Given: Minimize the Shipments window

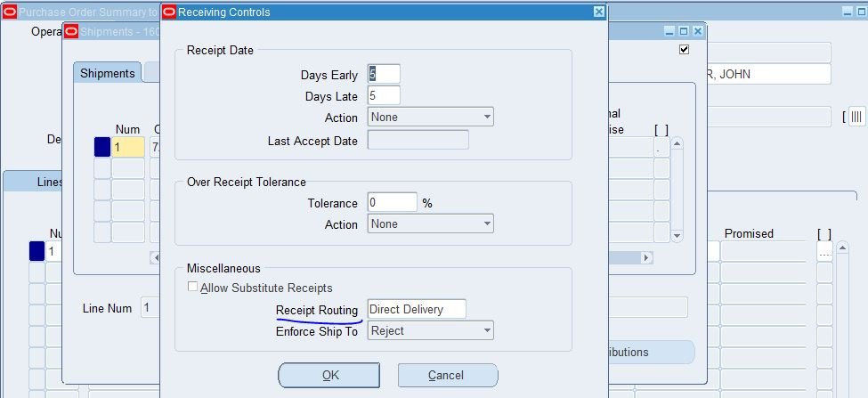Looking at the screenshot, I should tap(669, 31).
